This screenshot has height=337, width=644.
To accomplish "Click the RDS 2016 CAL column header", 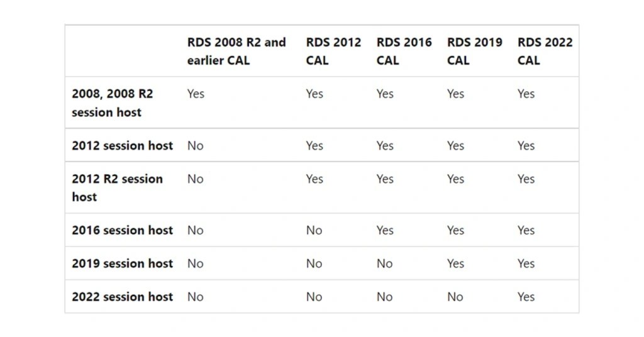I will [404, 52].
